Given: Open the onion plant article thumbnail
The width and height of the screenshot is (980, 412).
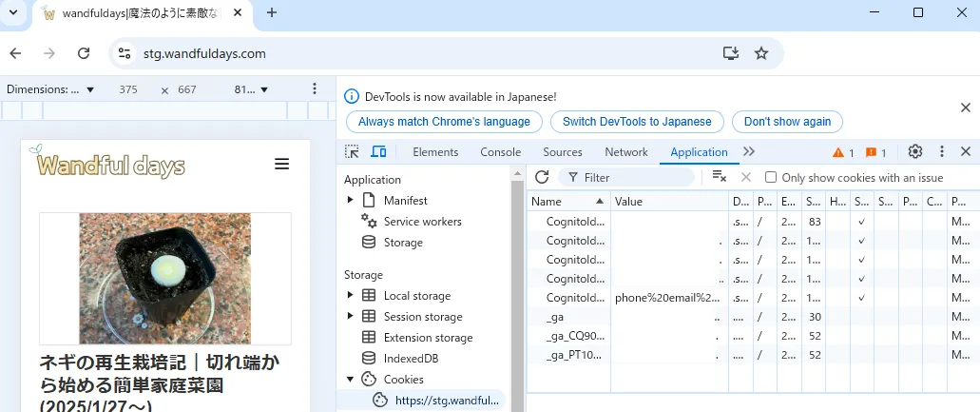Looking at the screenshot, I should pos(165,278).
